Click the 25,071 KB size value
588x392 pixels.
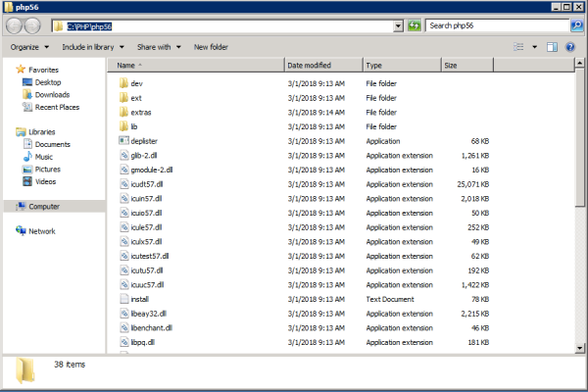click(473, 184)
